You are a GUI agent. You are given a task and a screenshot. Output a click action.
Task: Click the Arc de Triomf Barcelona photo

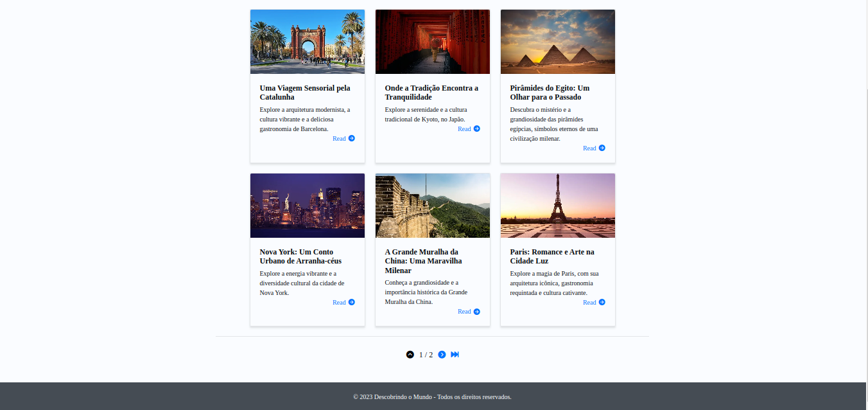pyautogui.click(x=308, y=42)
